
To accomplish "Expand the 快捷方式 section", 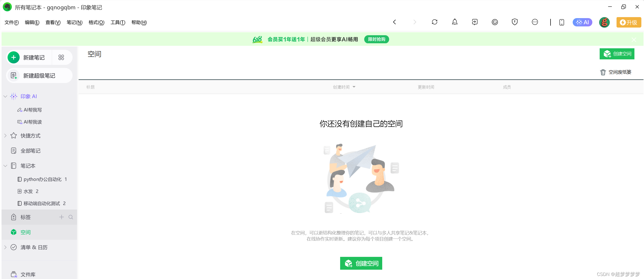I will (x=5, y=136).
